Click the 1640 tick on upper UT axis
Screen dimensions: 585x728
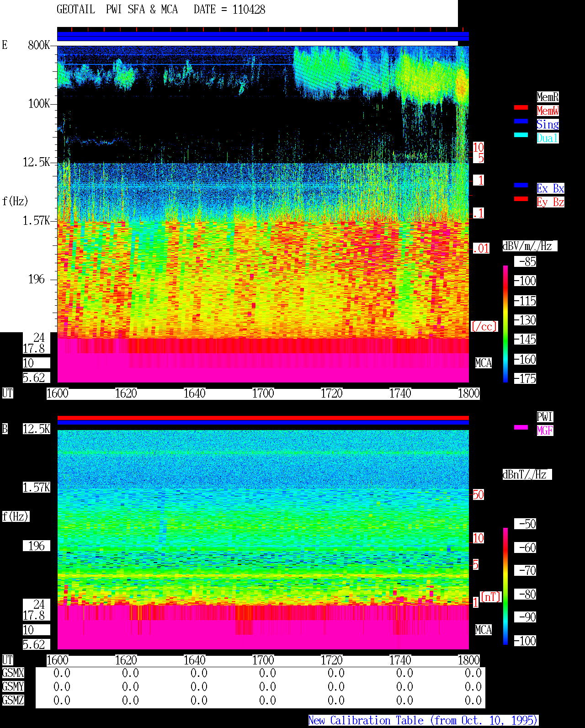(x=195, y=393)
